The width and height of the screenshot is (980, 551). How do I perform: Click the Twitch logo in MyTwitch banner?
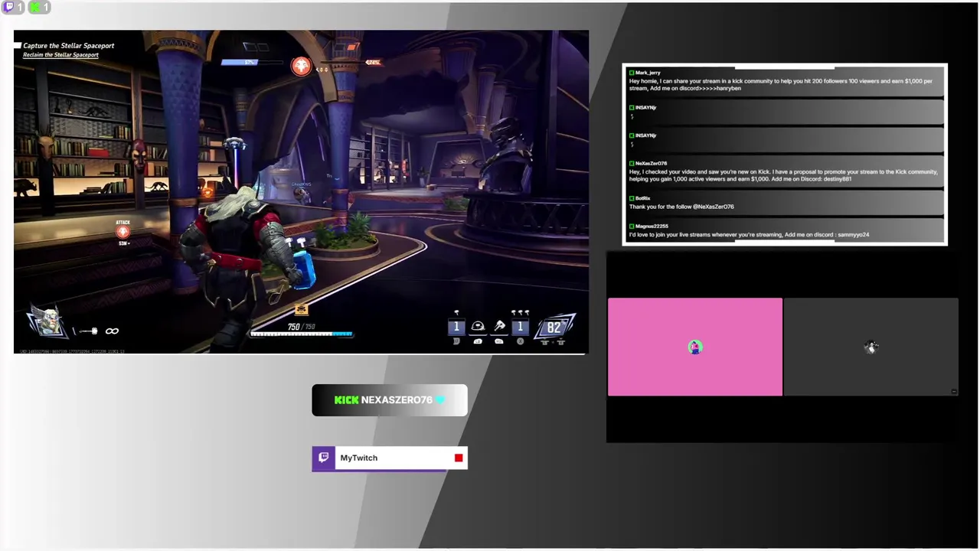[324, 458]
